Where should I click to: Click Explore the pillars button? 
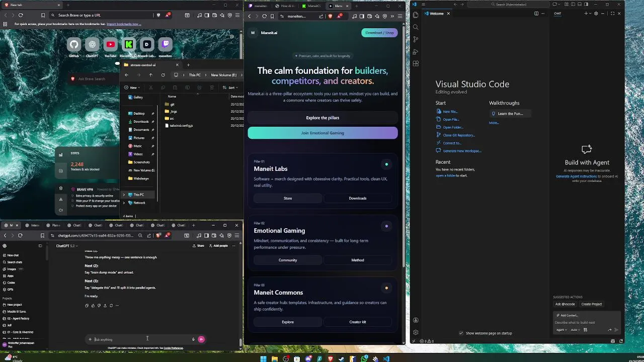(323, 118)
